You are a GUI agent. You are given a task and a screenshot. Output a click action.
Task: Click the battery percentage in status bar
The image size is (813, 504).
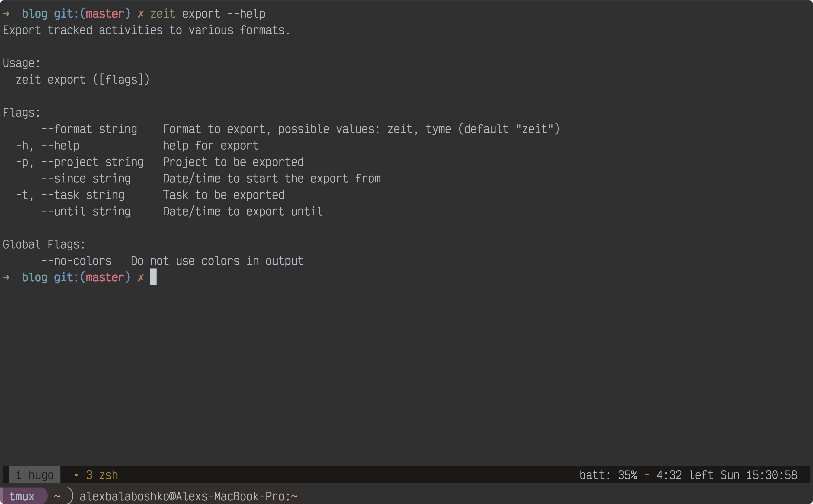pyautogui.click(x=627, y=475)
